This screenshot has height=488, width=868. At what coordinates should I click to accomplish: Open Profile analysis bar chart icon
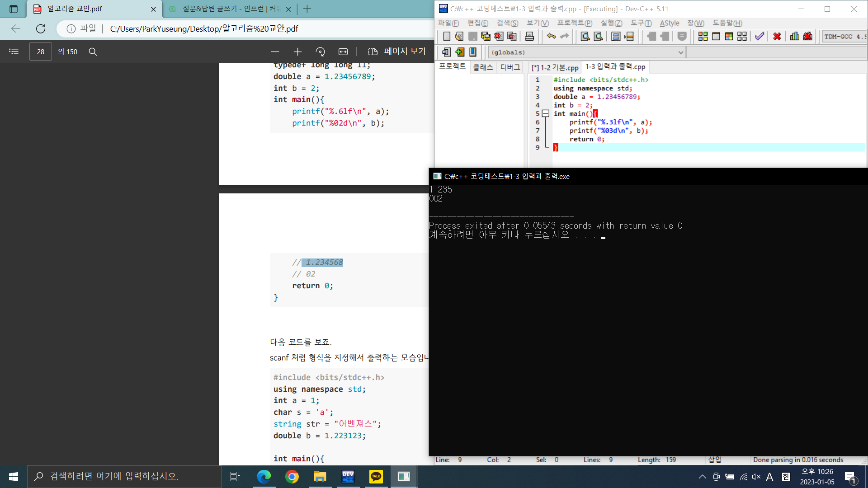click(x=794, y=37)
